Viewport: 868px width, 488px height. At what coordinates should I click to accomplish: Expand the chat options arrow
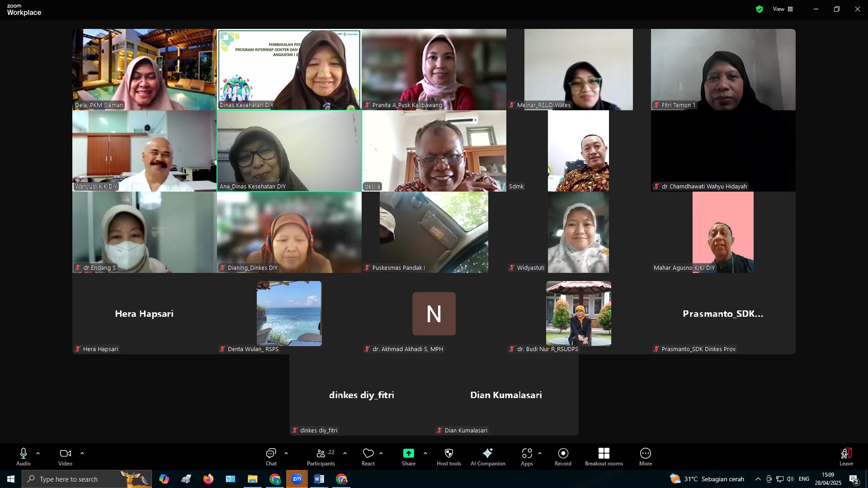286,453
